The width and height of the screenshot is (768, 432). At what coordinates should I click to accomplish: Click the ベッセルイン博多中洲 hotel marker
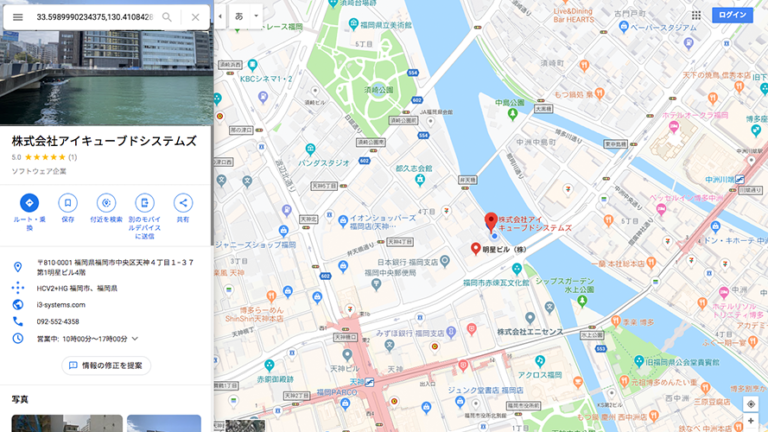pyautogui.click(x=661, y=210)
